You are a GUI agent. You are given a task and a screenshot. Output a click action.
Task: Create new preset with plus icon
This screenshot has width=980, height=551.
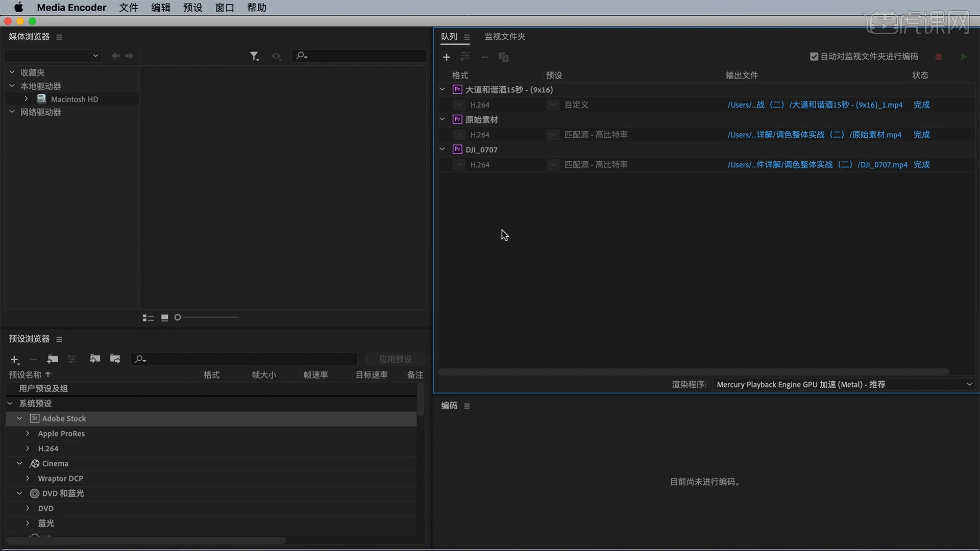(15, 360)
